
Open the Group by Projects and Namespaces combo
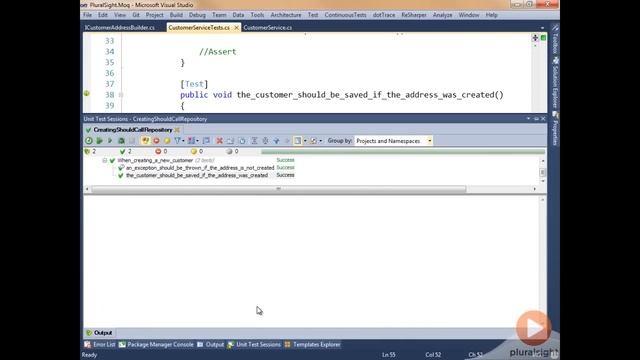pyautogui.click(x=393, y=141)
